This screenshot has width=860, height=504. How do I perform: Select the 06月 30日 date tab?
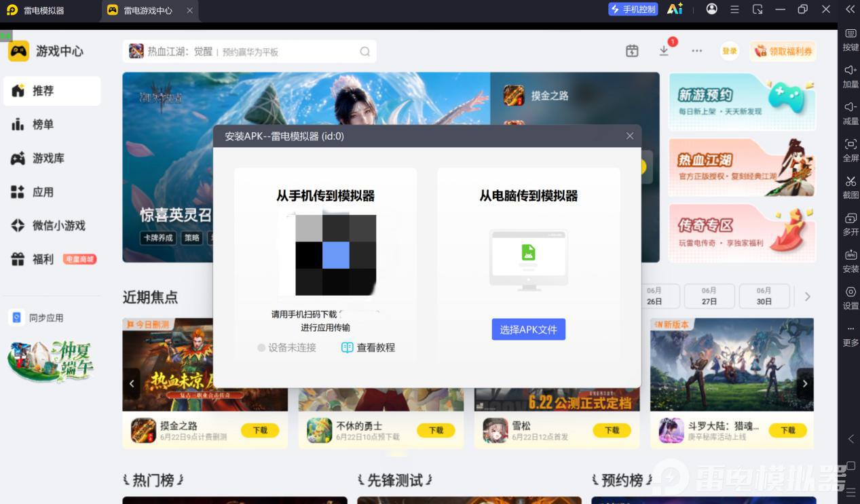click(764, 296)
